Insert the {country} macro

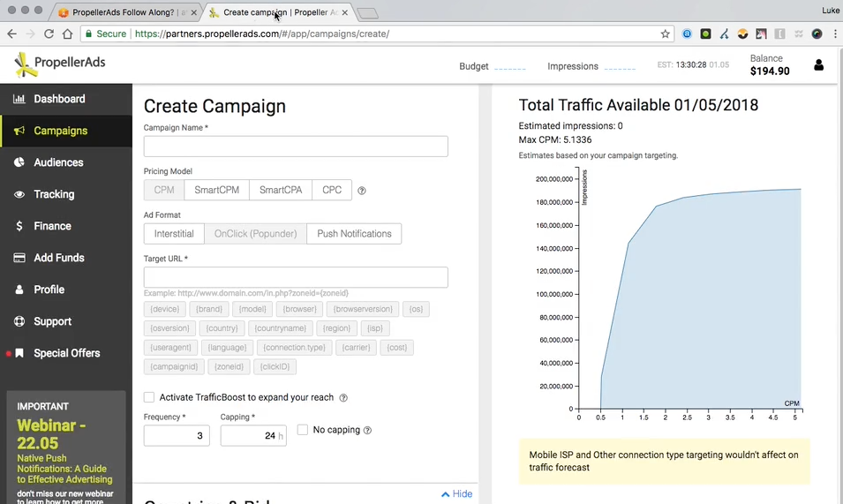click(x=222, y=328)
